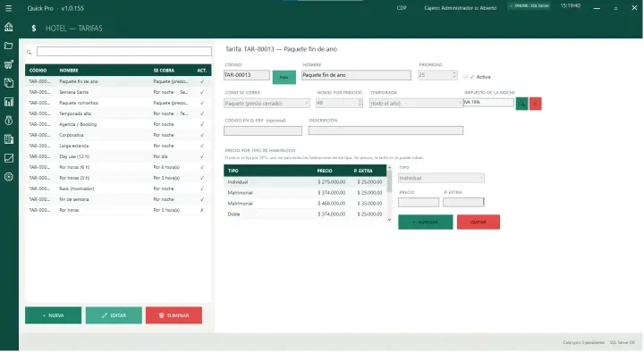Open the Tipo room type dropdown

pyautogui.click(x=441, y=178)
